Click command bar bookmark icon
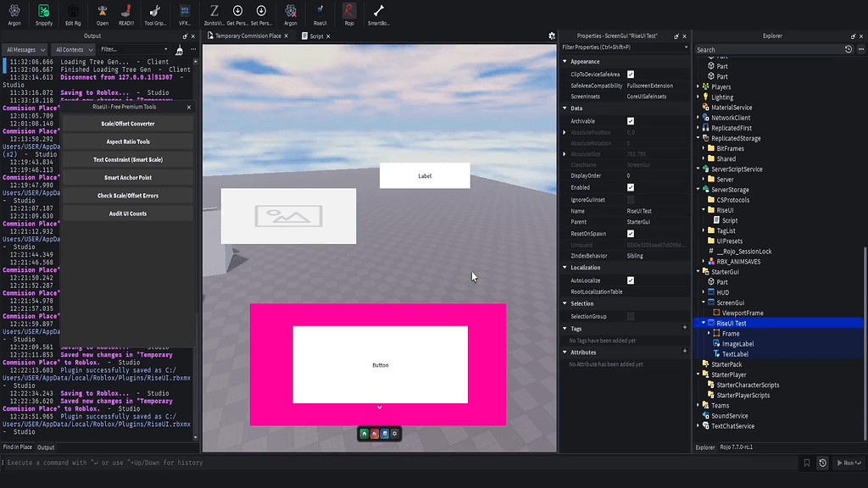Image resolution: width=868 pixels, height=488 pixels. (x=807, y=463)
